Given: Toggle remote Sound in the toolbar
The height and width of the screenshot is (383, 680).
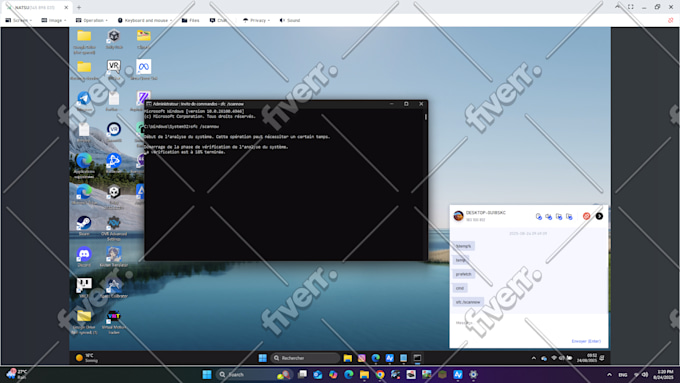Looking at the screenshot, I should (x=289, y=20).
